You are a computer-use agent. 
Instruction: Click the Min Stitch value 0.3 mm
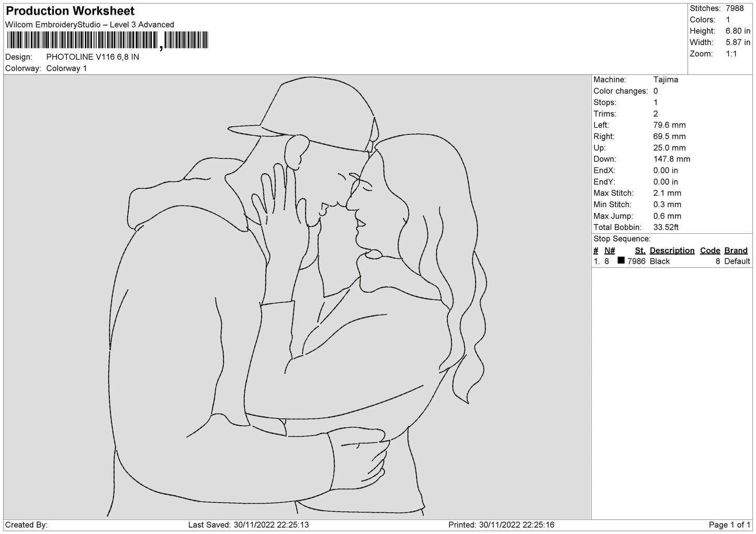667,205
